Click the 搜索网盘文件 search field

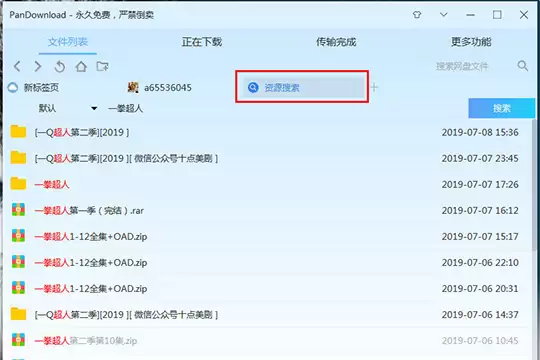pyautogui.click(x=461, y=66)
